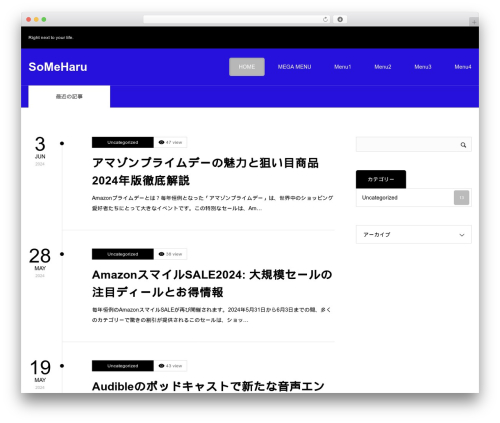The image size is (500, 423).
Task: Click the eye icon beside 43 view
Action: tap(161, 366)
